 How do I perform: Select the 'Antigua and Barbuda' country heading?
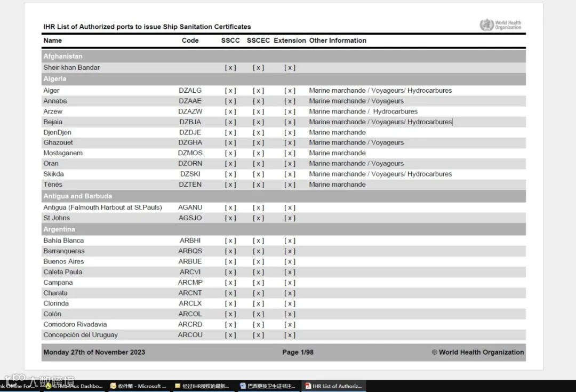[77, 196]
